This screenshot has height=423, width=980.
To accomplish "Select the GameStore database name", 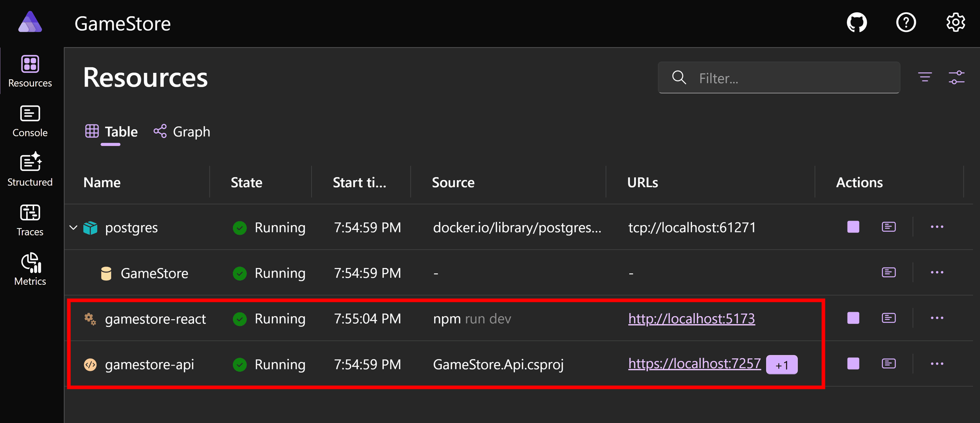I will (155, 273).
